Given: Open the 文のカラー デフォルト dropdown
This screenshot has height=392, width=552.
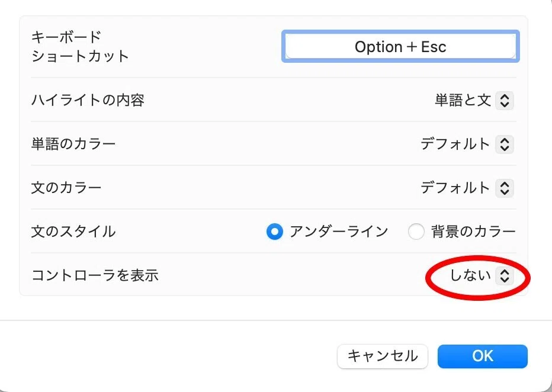Looking at the screenshot, I should 467,188.
